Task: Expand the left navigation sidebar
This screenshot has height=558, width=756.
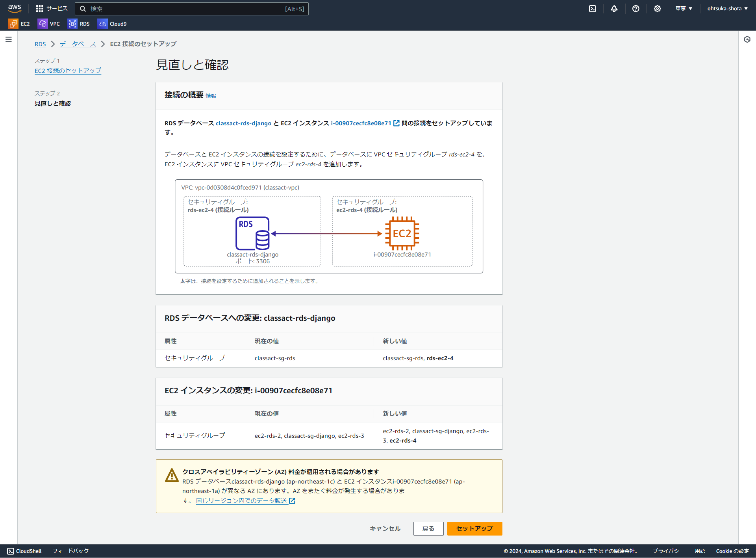Action: tap(8, 39)
